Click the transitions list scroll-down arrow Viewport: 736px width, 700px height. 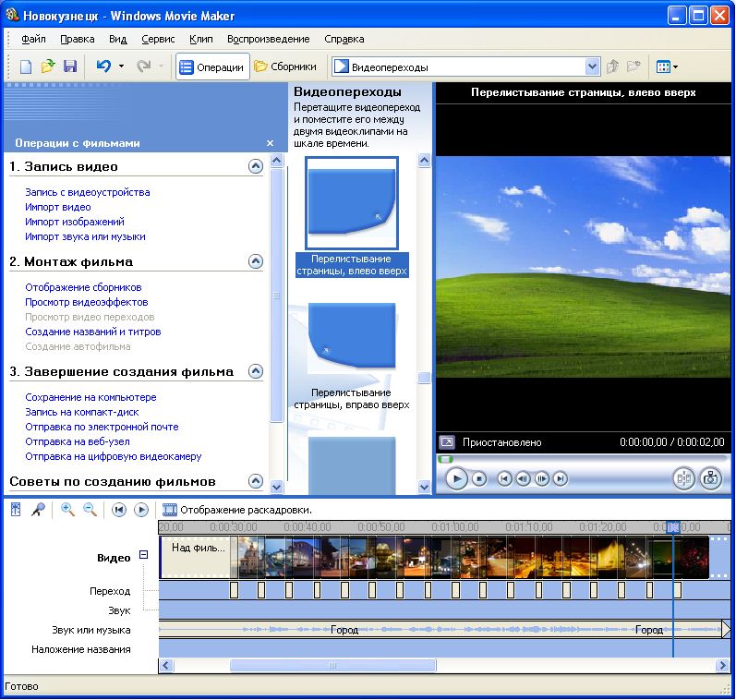pyautogui.click(x=424, y=487)
